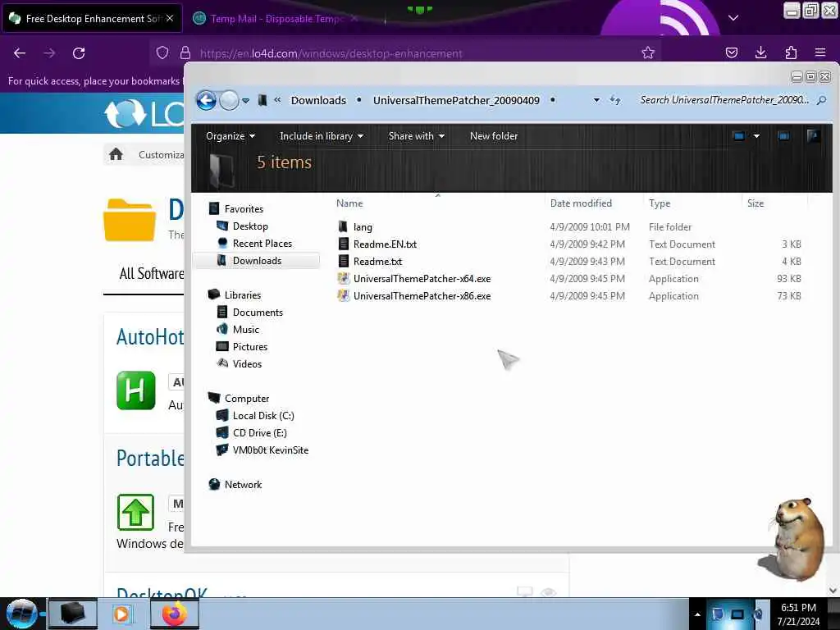Open CD Drive (E:)
840x630 pixels.
pos(259,433)
